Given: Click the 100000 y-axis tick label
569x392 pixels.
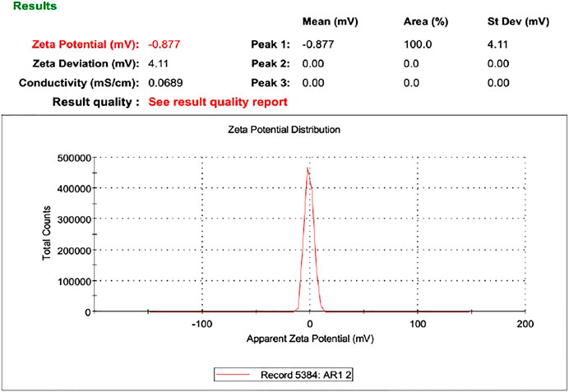Looking at the screenshot, I should (74, 281).
